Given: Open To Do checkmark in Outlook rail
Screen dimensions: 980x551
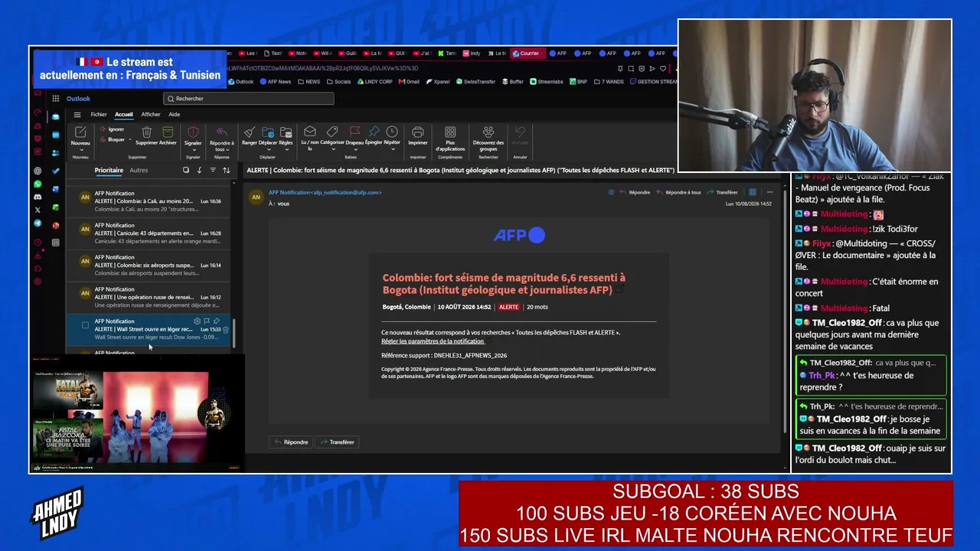Looking at the screenshot, I should click(x=56, y=171).
